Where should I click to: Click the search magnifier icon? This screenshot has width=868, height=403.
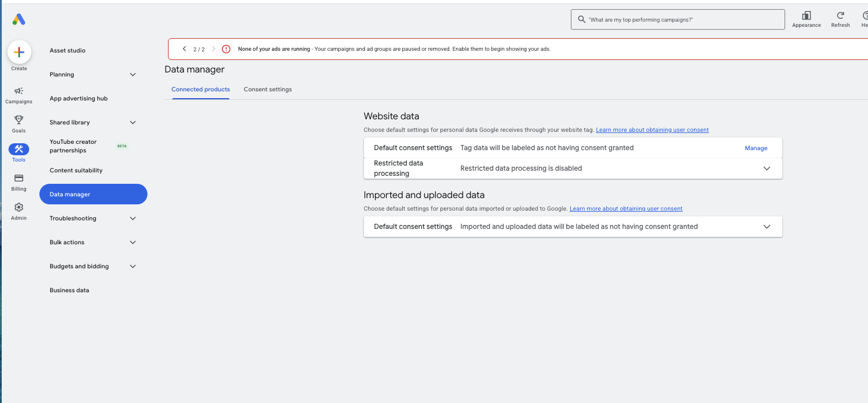tap(582, 19)
